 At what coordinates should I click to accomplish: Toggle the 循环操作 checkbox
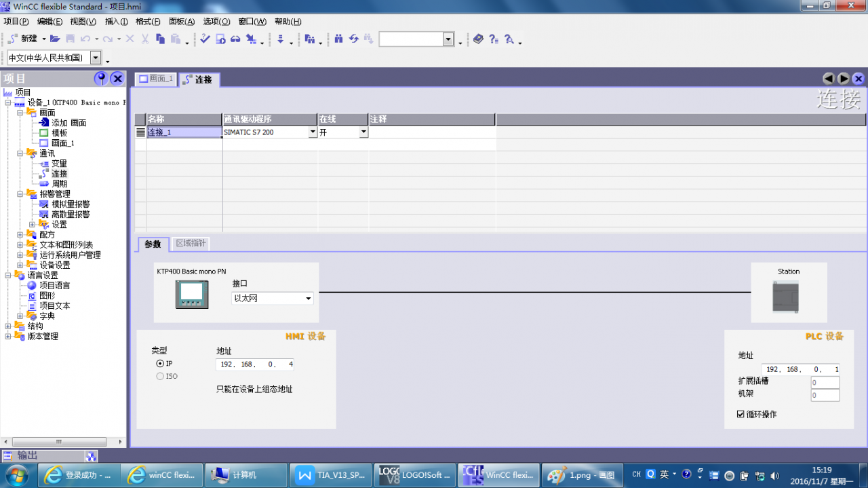click(x=741, y=414)
